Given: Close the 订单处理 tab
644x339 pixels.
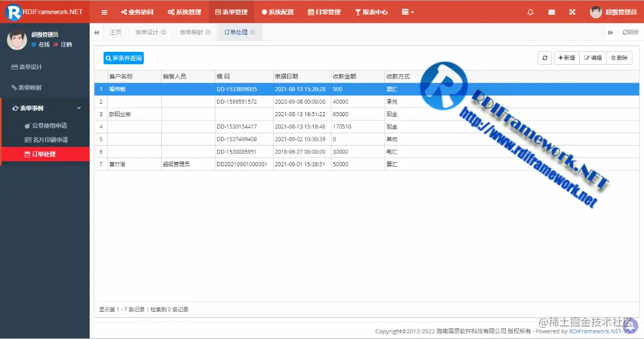Looking at the screenshot, I should 252,32.
